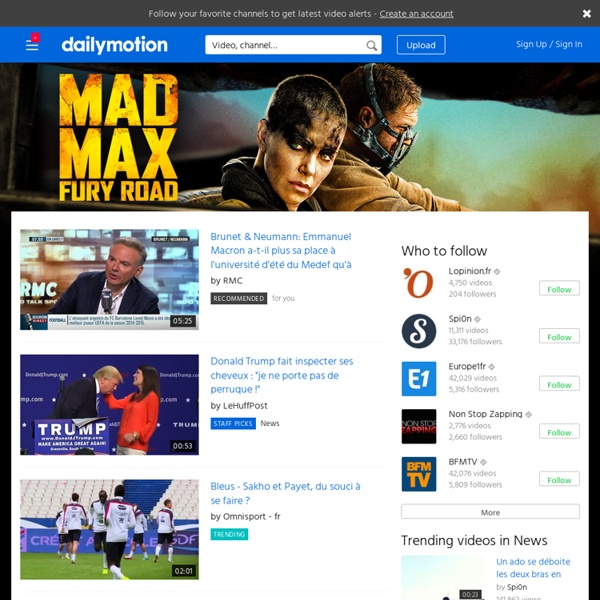This screenshot has height=600, width=600.
Task: Open Europe1fr channel avatar
Action: click(418, 378)
